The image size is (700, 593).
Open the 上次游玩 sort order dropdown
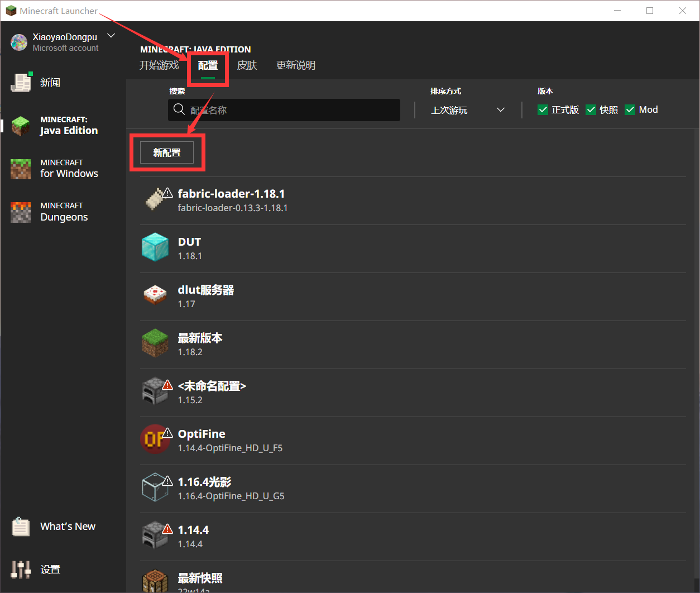click(468, 110)
